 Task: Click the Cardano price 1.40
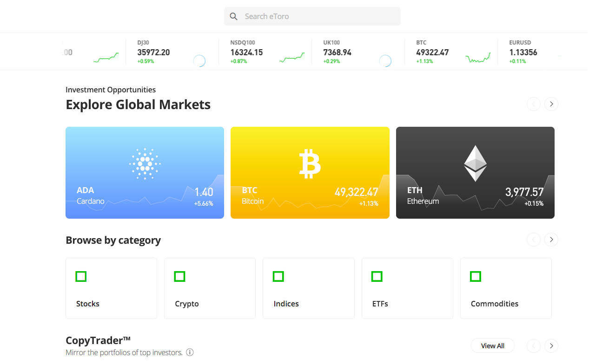click(x=204, y=192)
